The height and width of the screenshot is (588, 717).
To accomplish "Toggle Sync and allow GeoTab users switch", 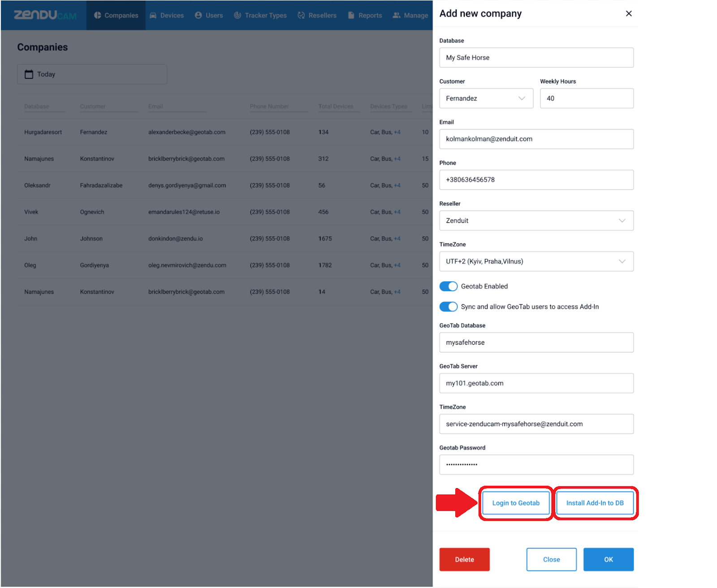I will click(448, 307).
